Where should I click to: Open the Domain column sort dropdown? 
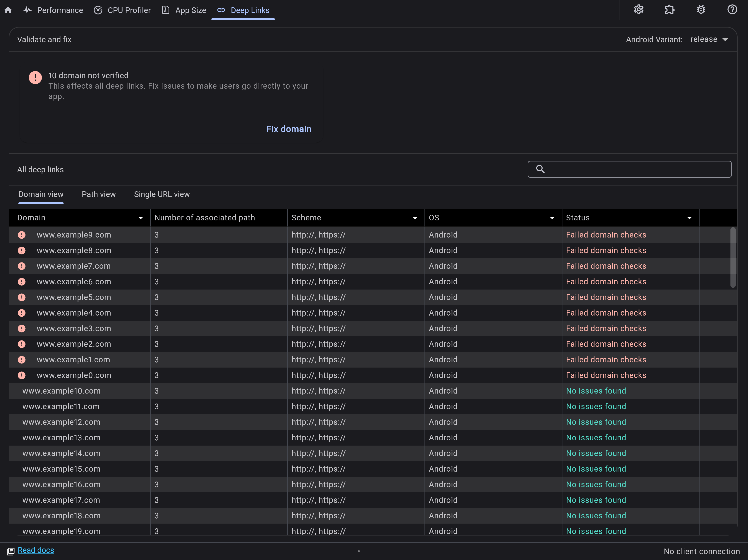click(141, 218)
